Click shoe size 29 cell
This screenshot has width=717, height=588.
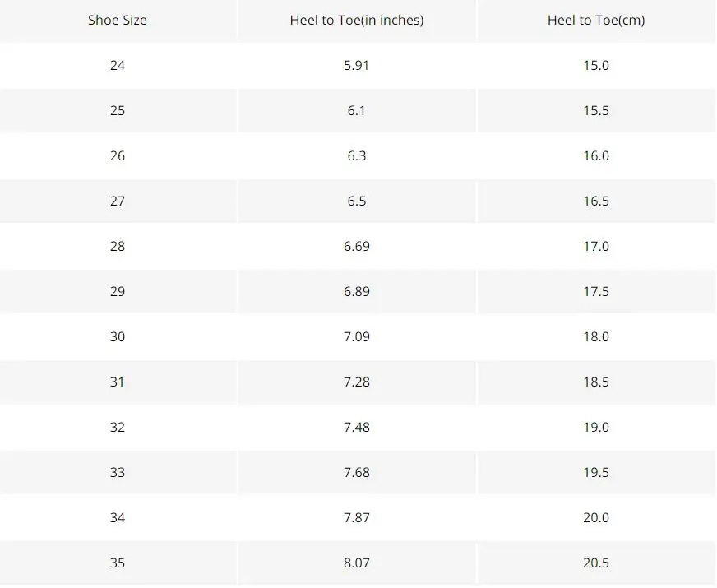point(118,292)
